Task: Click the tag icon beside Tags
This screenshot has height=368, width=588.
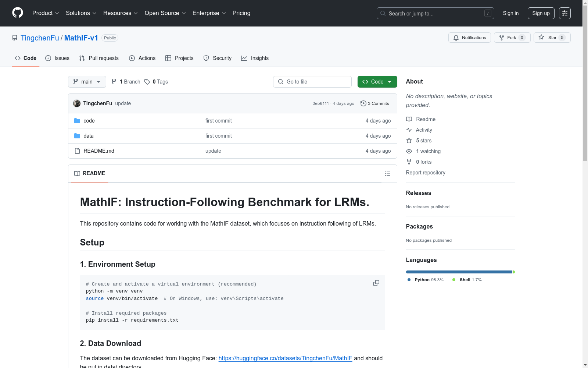Action: coord(147,82)
